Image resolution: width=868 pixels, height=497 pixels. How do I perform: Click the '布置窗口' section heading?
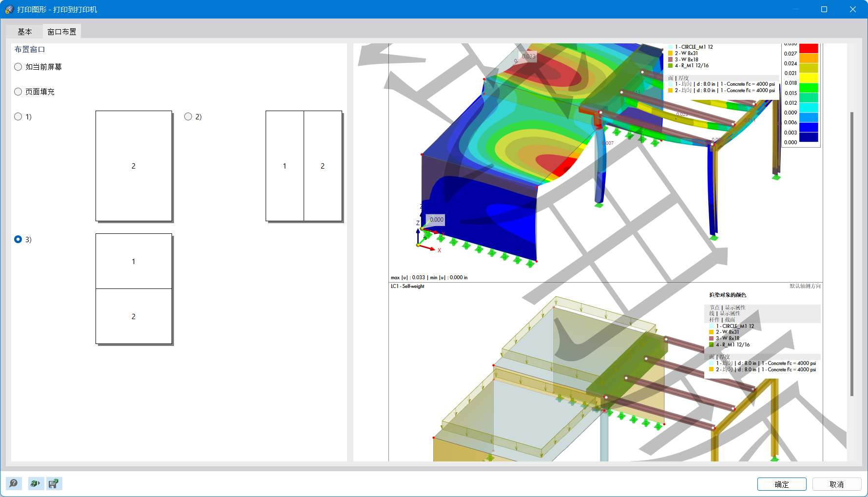[x=30, y=49]
